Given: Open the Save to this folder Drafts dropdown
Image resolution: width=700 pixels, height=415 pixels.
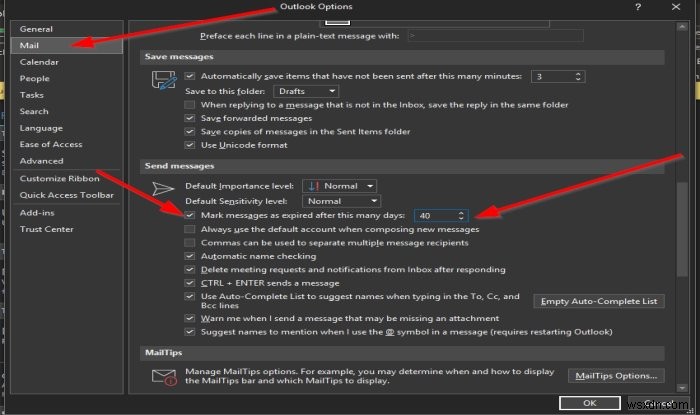Looking at the screenshot, I should (306, 91).
